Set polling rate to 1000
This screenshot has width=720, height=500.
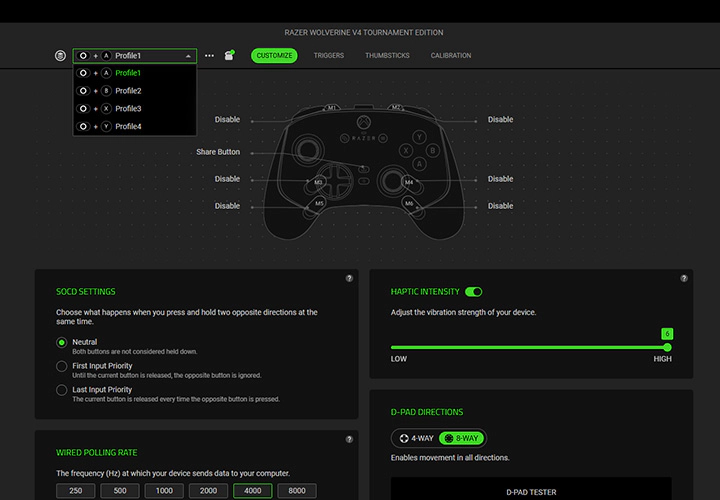tap(164, 491)
